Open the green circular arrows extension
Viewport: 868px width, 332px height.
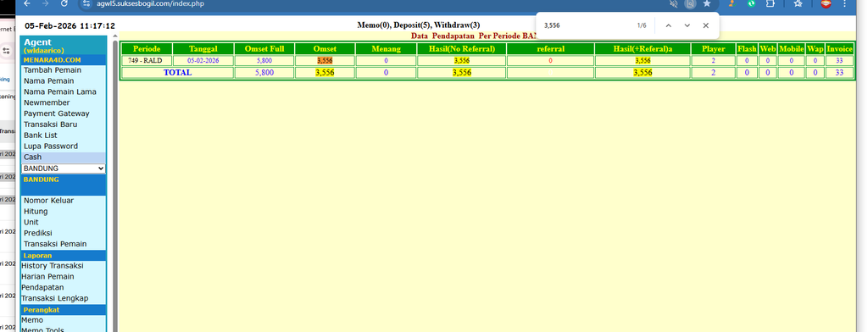coord(751,3)
